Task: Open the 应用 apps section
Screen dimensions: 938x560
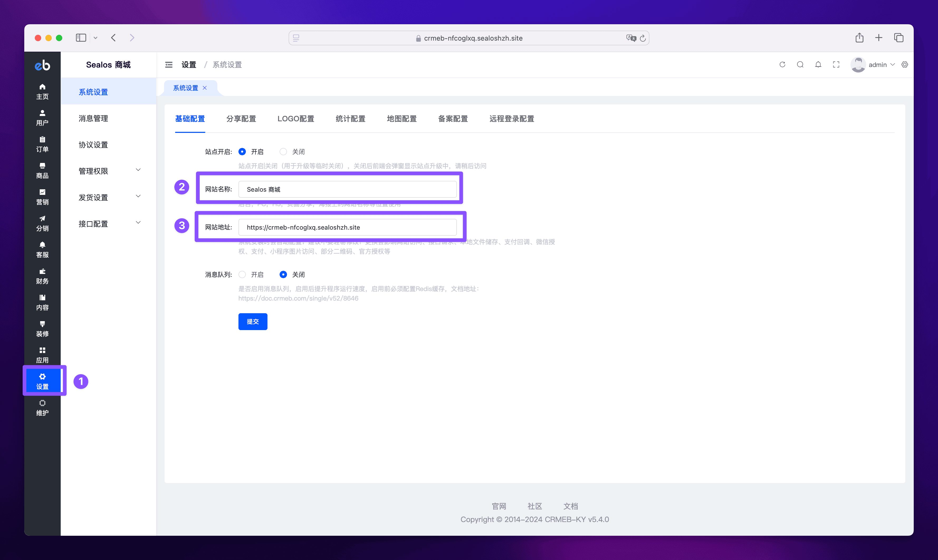Action: click(42, 355)
